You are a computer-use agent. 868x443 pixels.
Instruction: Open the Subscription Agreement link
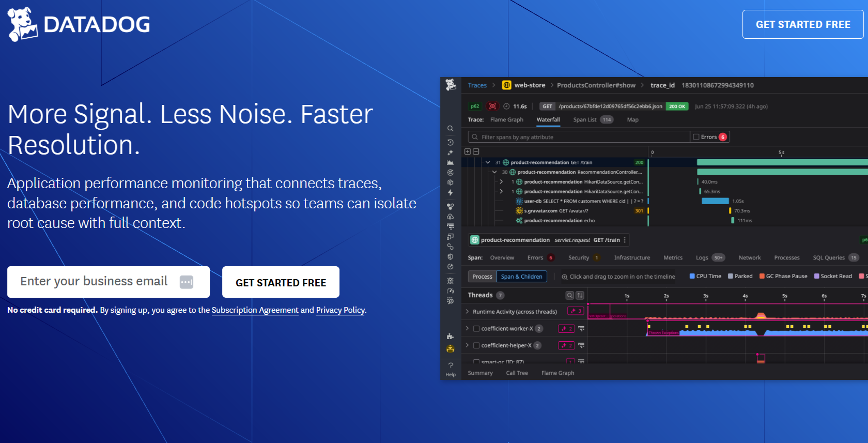click(255, 310)
